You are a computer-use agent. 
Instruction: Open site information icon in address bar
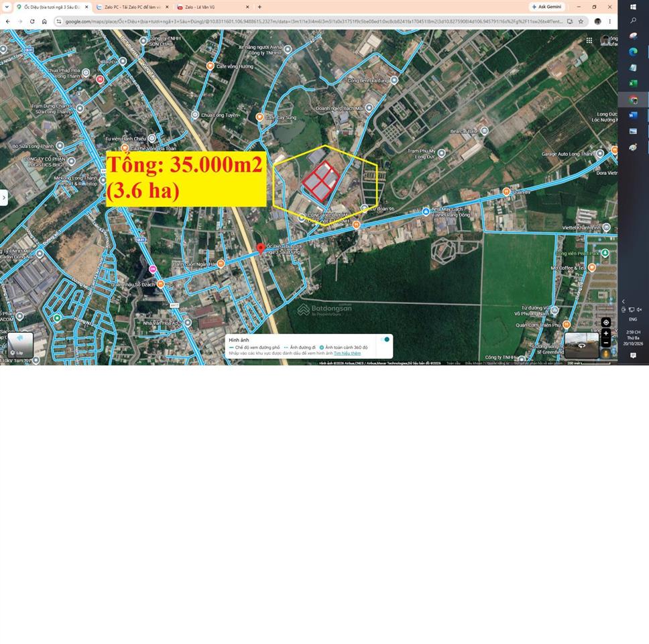59,21
